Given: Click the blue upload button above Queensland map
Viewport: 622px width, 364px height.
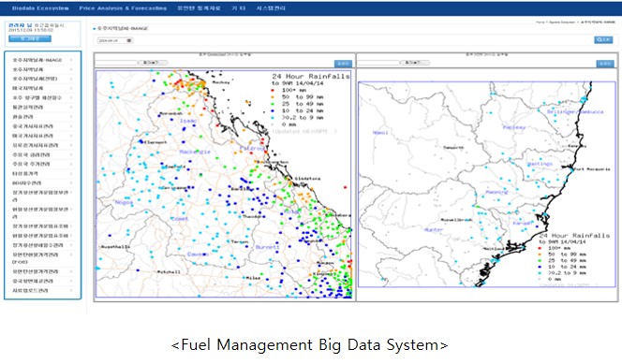Looking at the screenshot, I should point(343,64).
